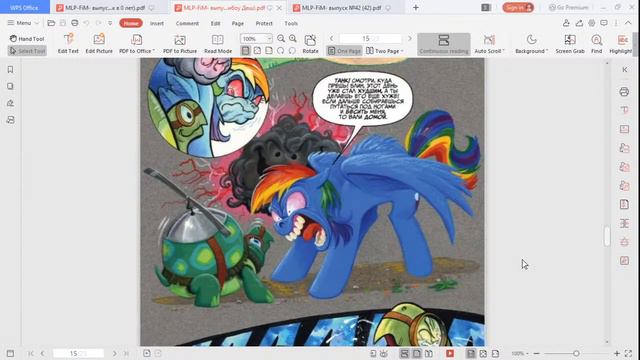The height and width of the screenshot is (360, 640).
Task: Click the ribbon page number field
Action: click(x=370, y=38)
